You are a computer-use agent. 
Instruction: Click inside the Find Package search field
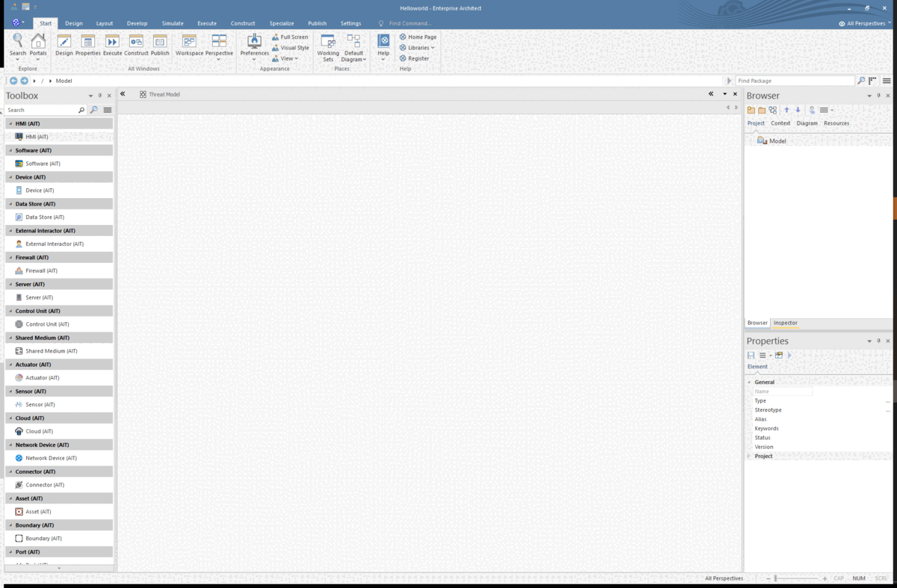792,80
